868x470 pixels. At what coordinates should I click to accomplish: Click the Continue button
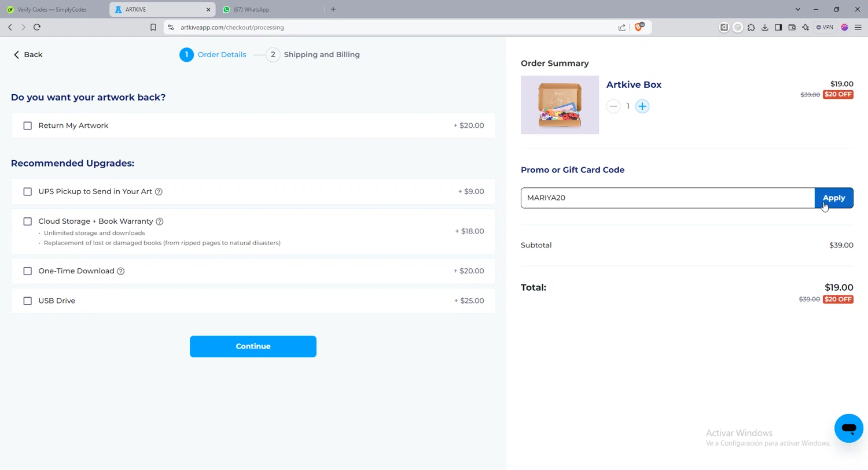click(x=253, y=346)
